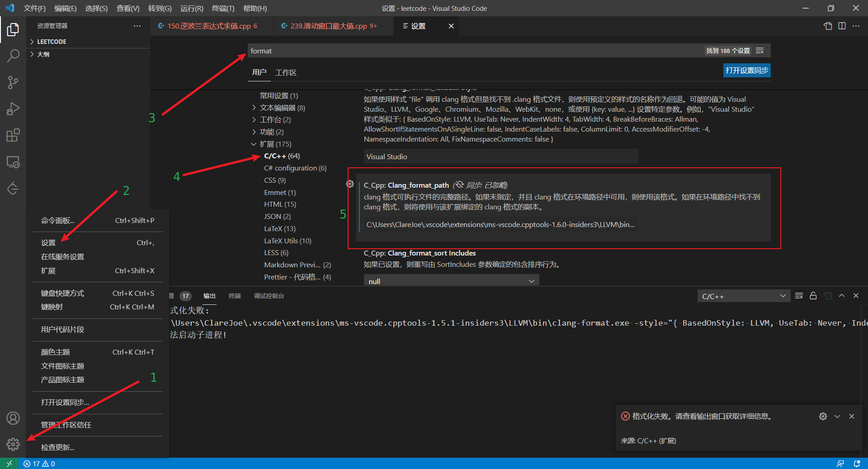Close the format failed notification
Viewport: 868px width, 469px height.
click(x=852, y=416)
